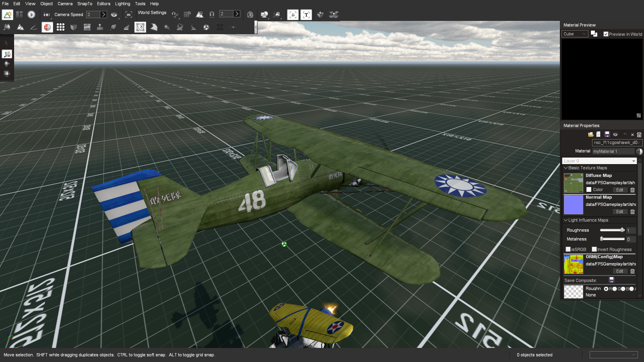Open the World Editor mode icon
Viewport: 644px width, 362px height.
pyautogui.click(x=7, y=14)
